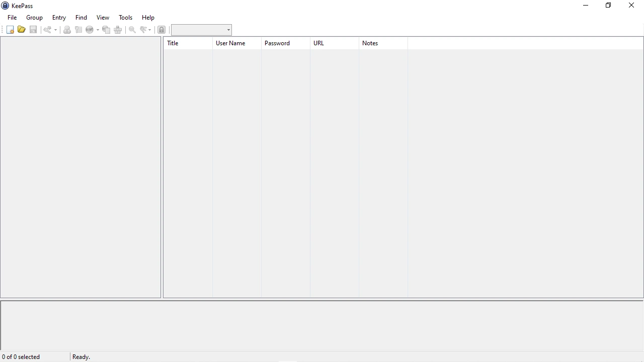
Task: Click the Add Entry key icon
Action: (x=47, y=30)
